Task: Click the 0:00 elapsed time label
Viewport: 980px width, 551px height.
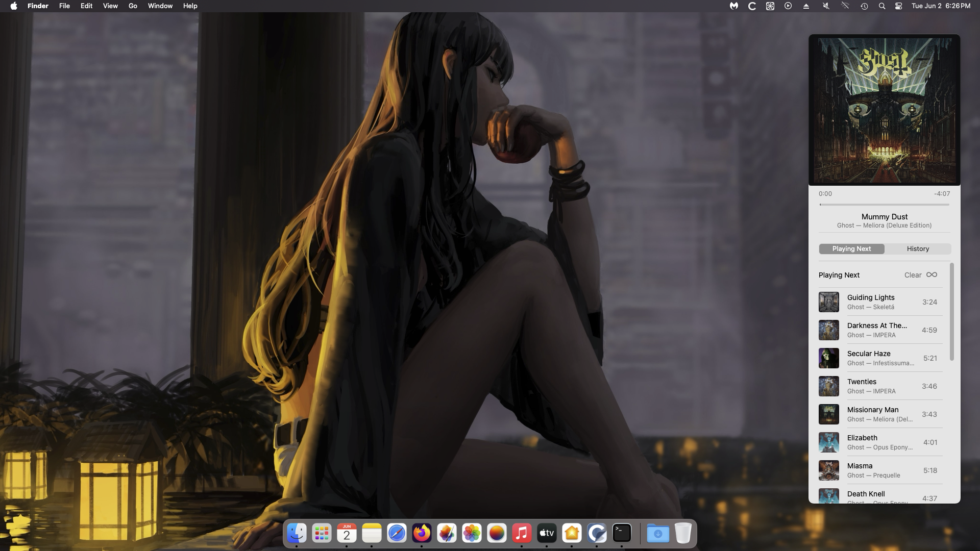Action: click(825, 194)
